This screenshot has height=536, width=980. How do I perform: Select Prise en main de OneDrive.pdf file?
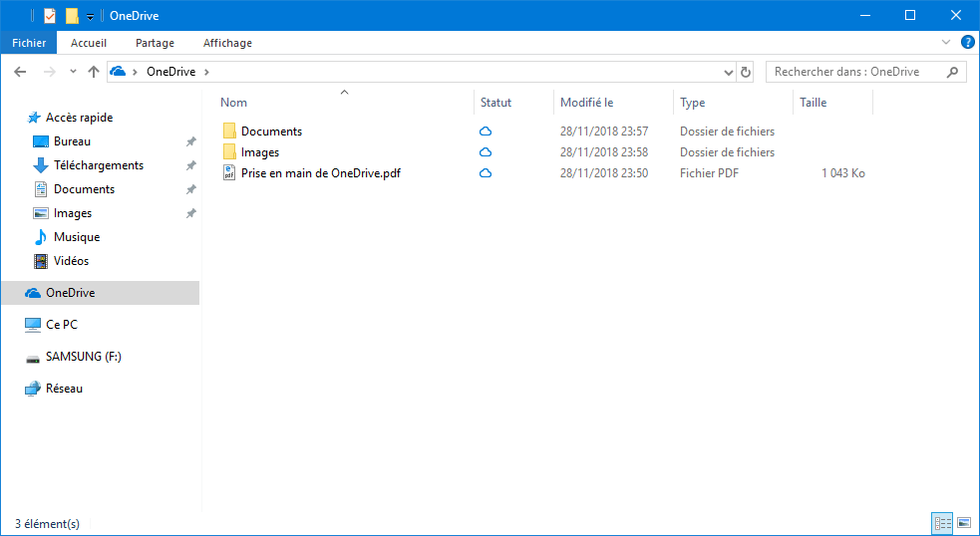(321, 173)
